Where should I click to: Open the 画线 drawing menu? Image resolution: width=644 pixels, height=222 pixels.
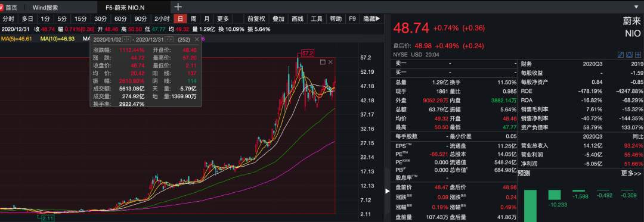[x=298, y=19]
